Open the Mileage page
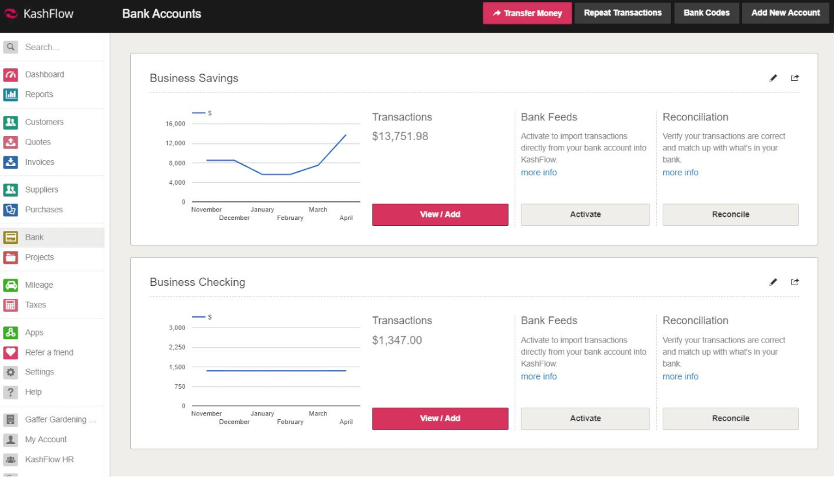The height and width of the screenshot is (504, 834). pyautogui.click(x=39, y=285)
